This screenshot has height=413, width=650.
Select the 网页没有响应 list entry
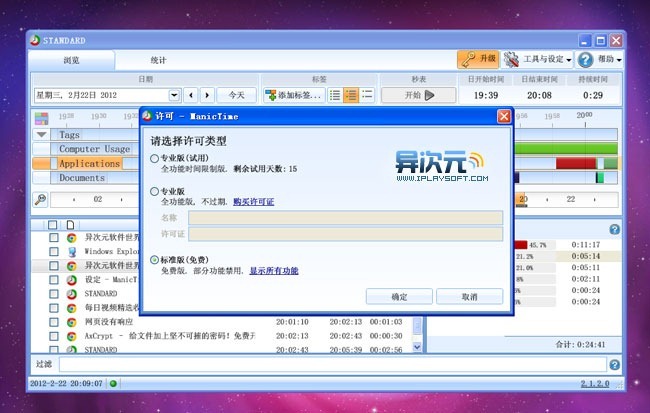click(109, 322)
